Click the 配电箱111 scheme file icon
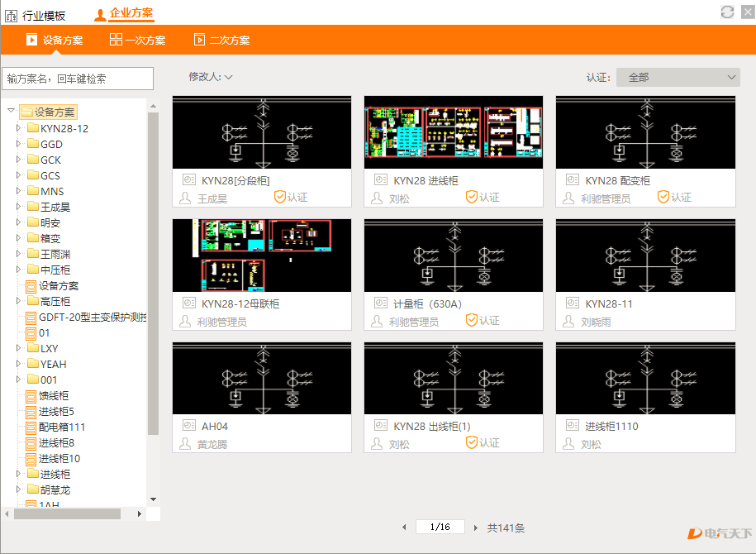 point(31,427)
